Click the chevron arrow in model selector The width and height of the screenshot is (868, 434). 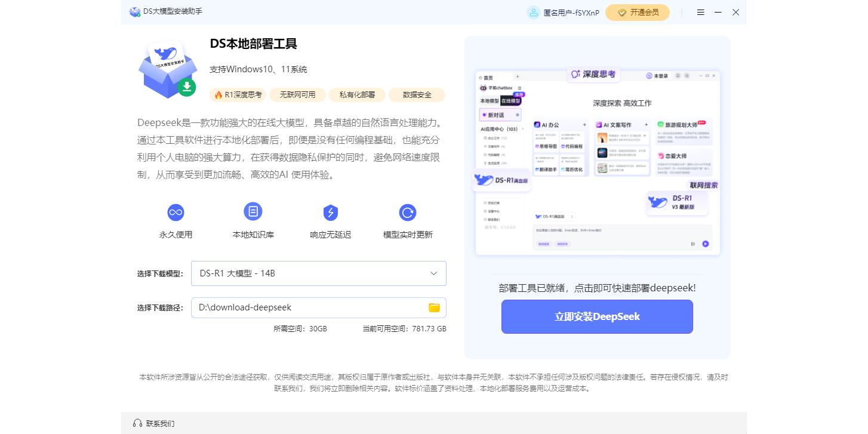[x=434, y=273]
